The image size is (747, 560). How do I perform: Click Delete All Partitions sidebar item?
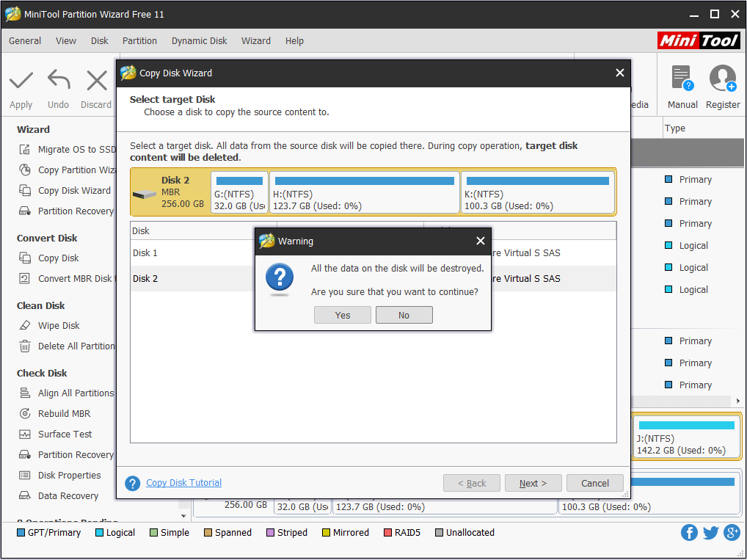point(68,346)
